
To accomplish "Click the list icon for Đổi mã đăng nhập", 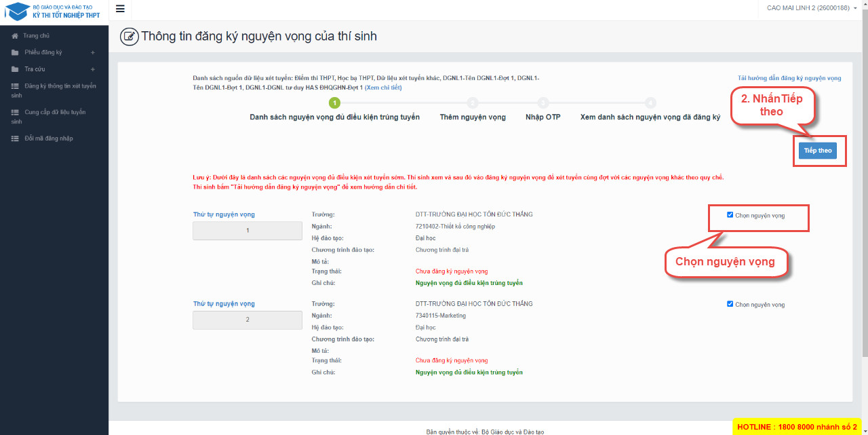I will [x=15, y=138].
